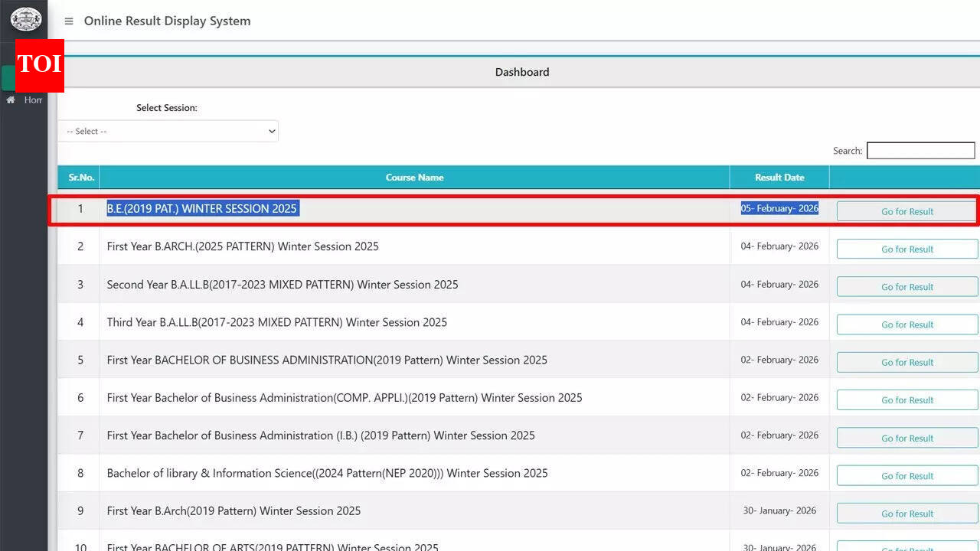Click inside the Search input field

click(x=920, y=150)
